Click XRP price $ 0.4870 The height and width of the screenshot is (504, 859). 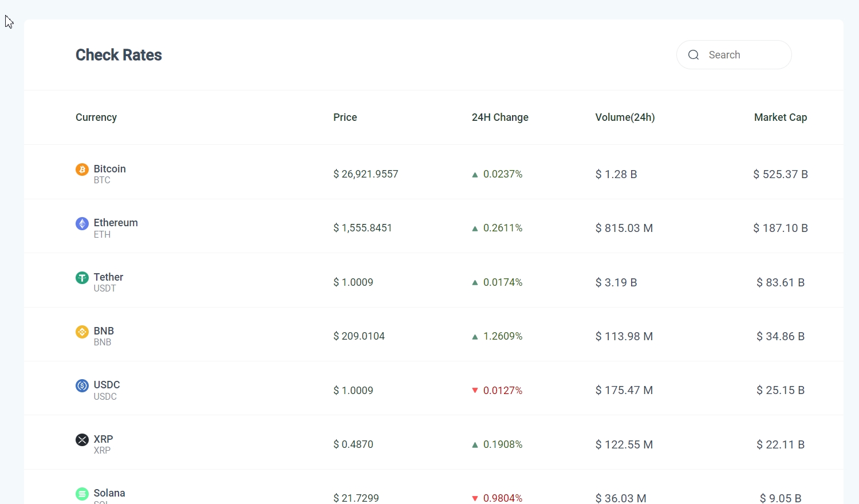(x=353, y=444)
